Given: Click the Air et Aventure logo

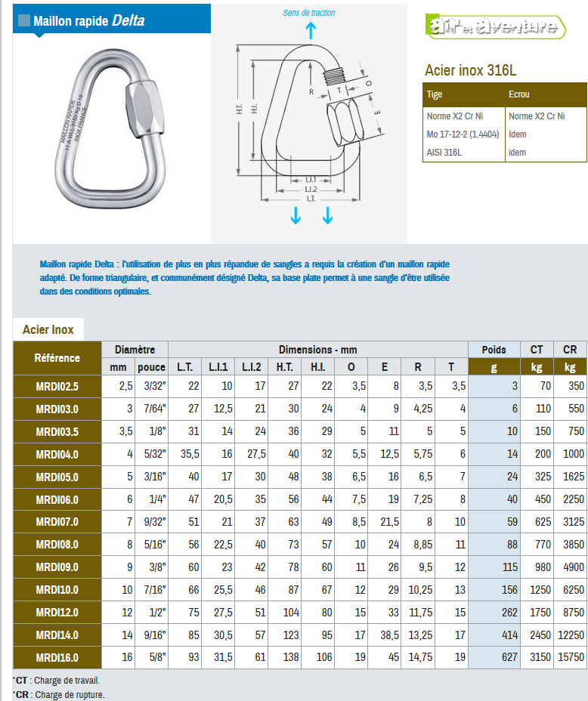Looking at the screenshot, I should (x=494, y=27).
